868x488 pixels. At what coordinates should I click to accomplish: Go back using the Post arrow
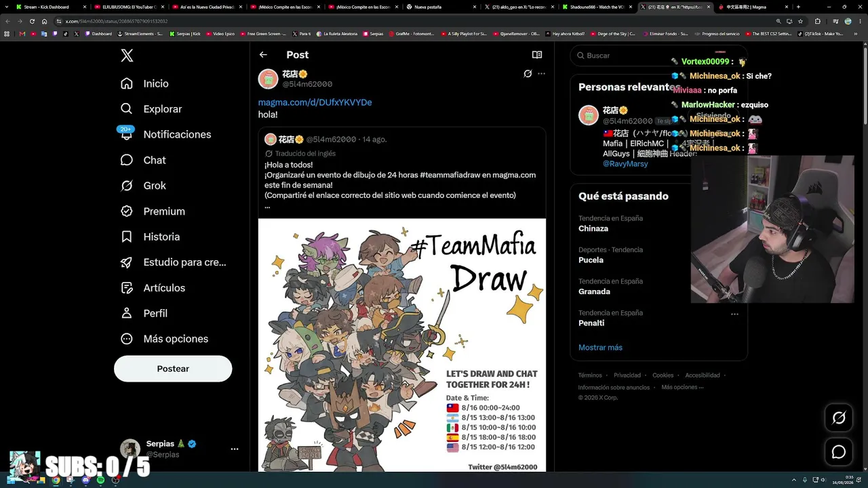pos(263,55)
